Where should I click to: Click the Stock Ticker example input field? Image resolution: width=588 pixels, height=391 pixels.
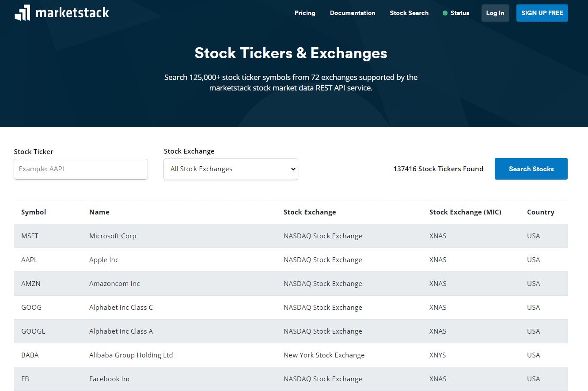pos(80,169)
